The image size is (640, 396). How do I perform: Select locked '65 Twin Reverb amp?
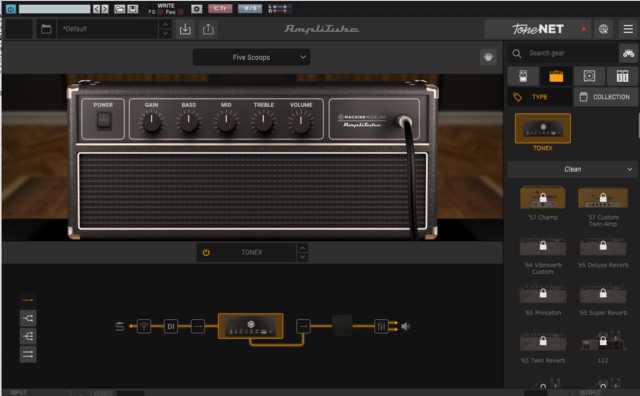pos(543,341)
